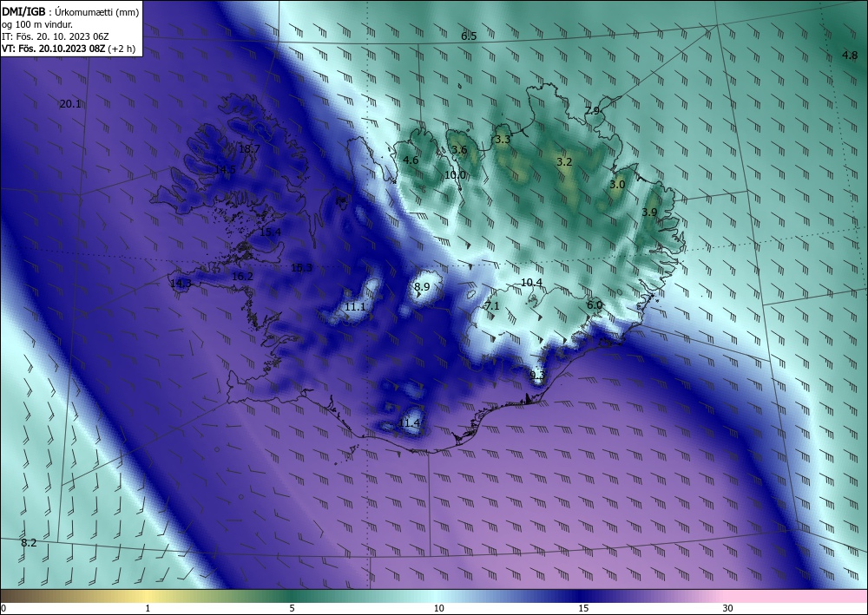Click the 7.9 value label
Image resolution: width=868 pixels, height=615 pixels.
592,111
